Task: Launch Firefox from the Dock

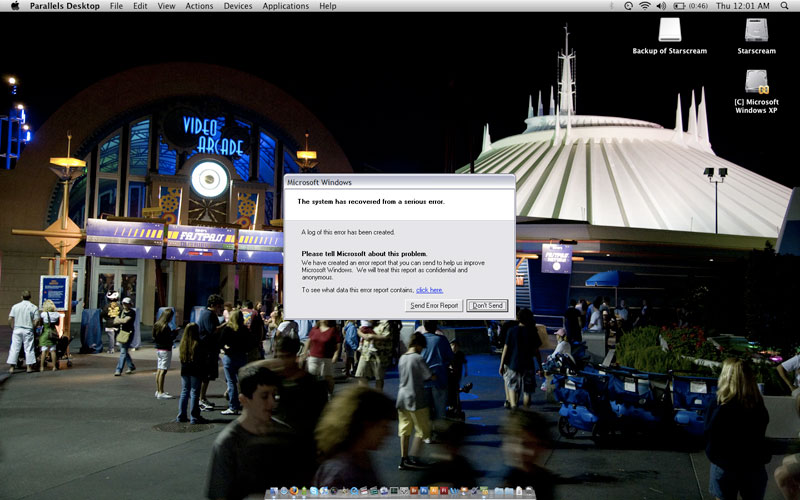Action: point(294,491)
